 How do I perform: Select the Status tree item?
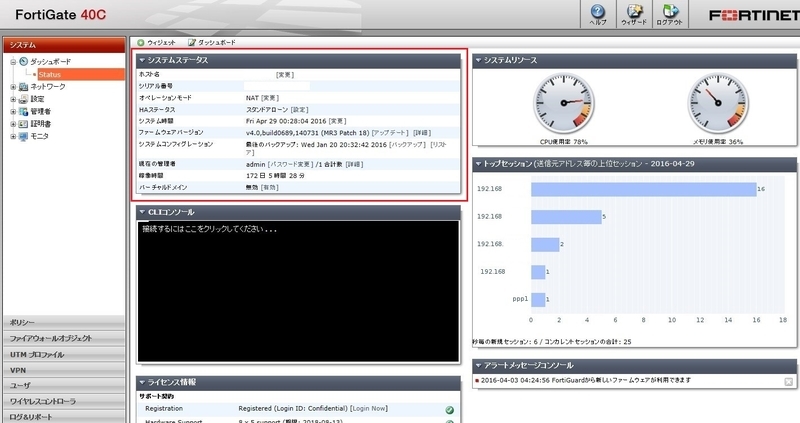coord(81,74)
